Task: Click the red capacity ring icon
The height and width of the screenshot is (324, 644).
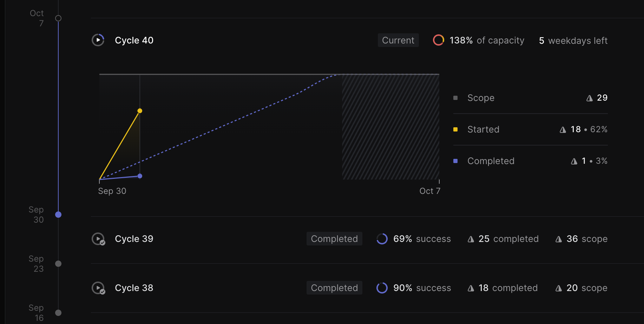Action: point(438,40)
